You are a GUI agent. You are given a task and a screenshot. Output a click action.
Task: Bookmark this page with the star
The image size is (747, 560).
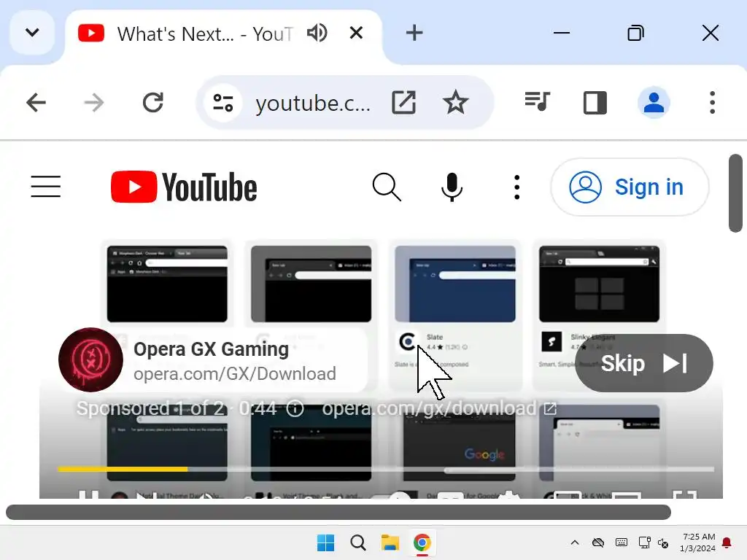point(455,102)
